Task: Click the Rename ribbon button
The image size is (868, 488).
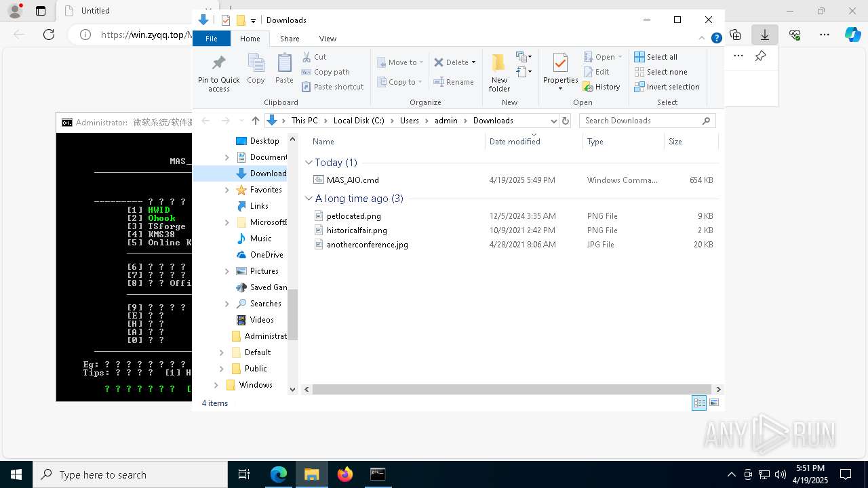Action: 454,82
